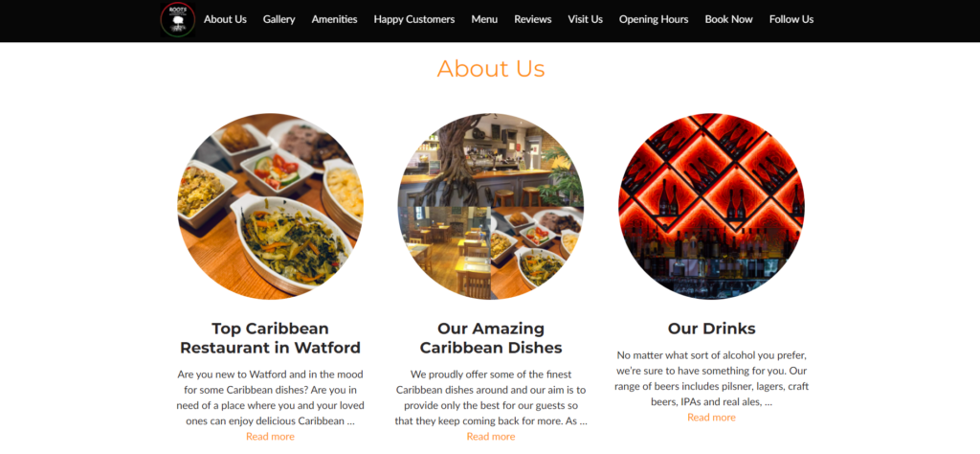Navigate to the Menu section

click(x=484, y=19)
